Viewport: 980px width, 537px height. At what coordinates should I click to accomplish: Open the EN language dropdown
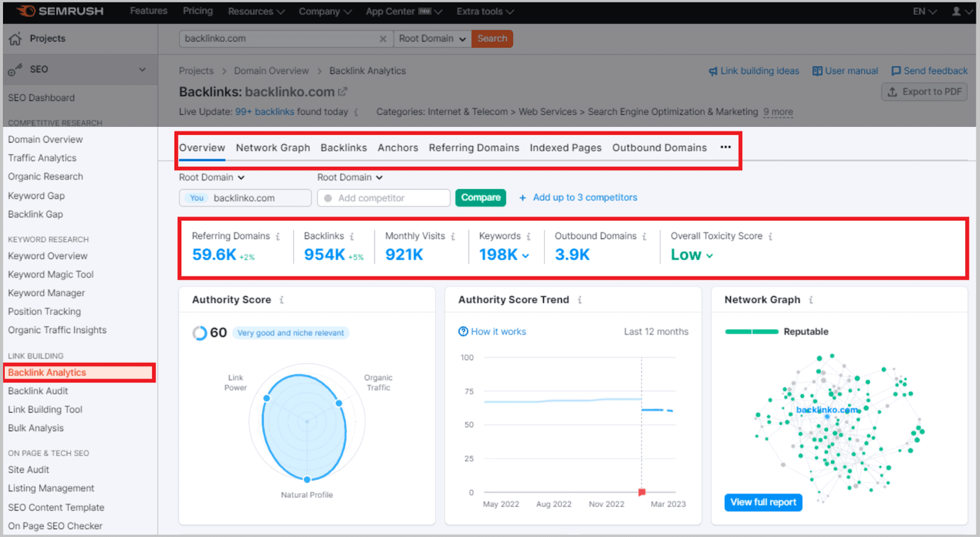coord(925,11)
